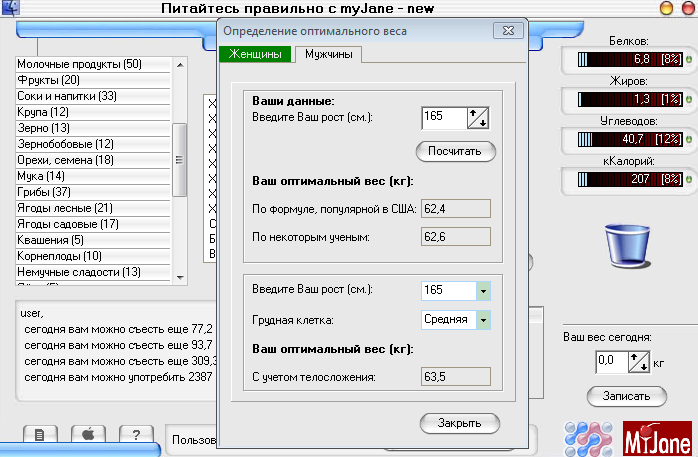
Task: Click the Белков progress bar
Action: click(629, 60)
